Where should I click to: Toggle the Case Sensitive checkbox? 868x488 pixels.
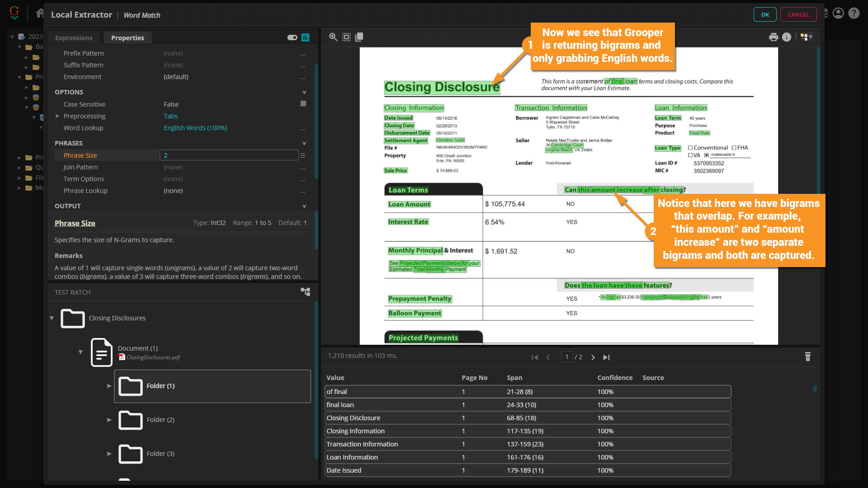click(x=303, y=104)
